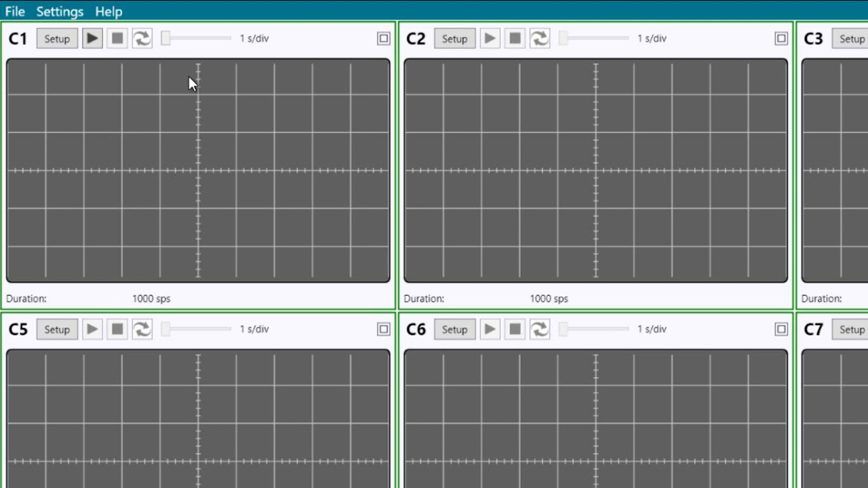Stop acquisition on channel C1
Viewport: 868px width, 488px height.
tap(117, 39)
